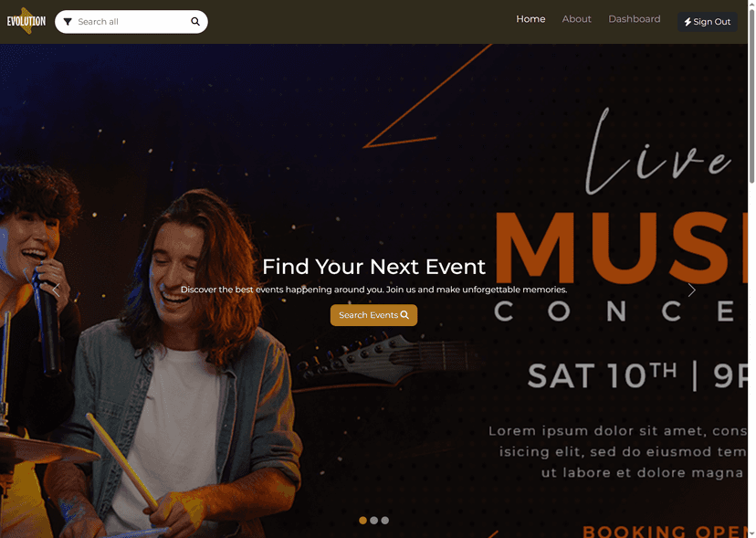Select the second carousel indicator dot
Viewport: 756px width, 538px height.
(x=373, y=520)
